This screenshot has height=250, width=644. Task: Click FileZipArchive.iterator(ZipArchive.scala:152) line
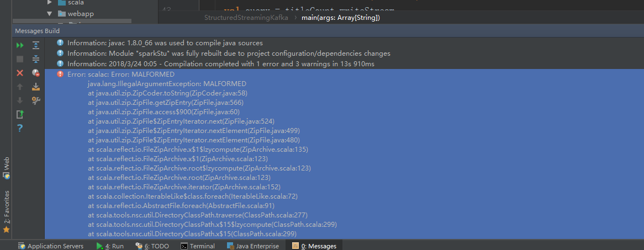(184, 187)
